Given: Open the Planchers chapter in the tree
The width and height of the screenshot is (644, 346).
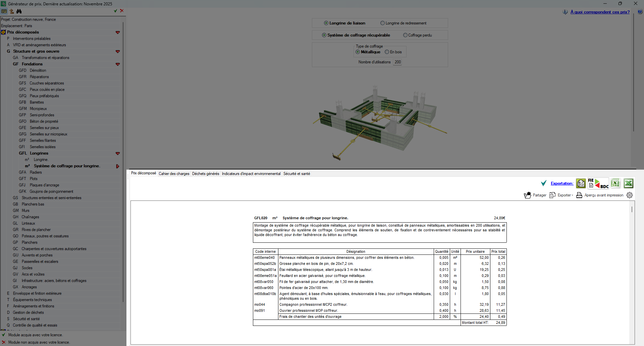Looking at the screenshot, I should pyautogui.click(x=30, y=242).
